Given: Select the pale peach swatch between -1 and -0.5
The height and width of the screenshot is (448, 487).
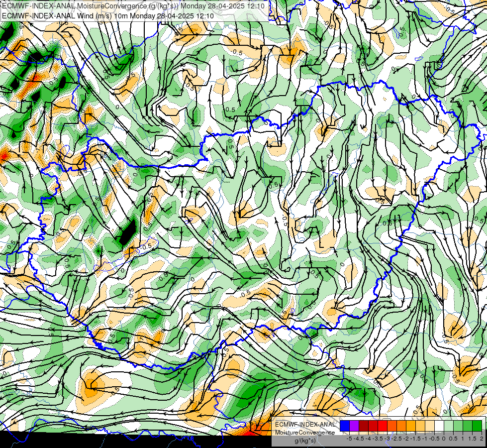Looking at the screenshot, I should point(429,426).
